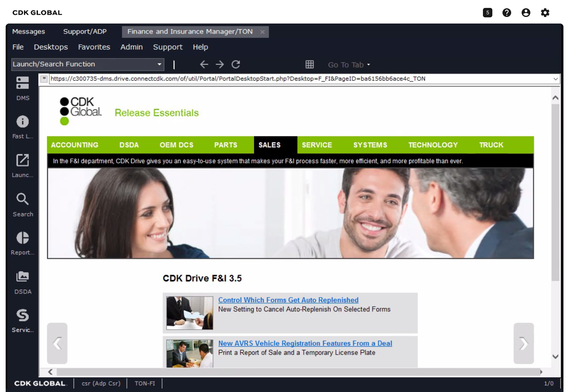Select the SERVICE navigation tab
Screen dimensions: 570x392
[317, 145]
